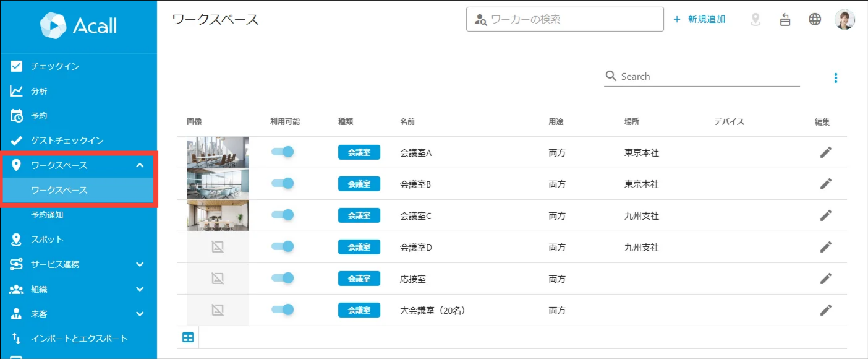
Task: Disable the 応接室 availability toggle
Action: [283, 278]
